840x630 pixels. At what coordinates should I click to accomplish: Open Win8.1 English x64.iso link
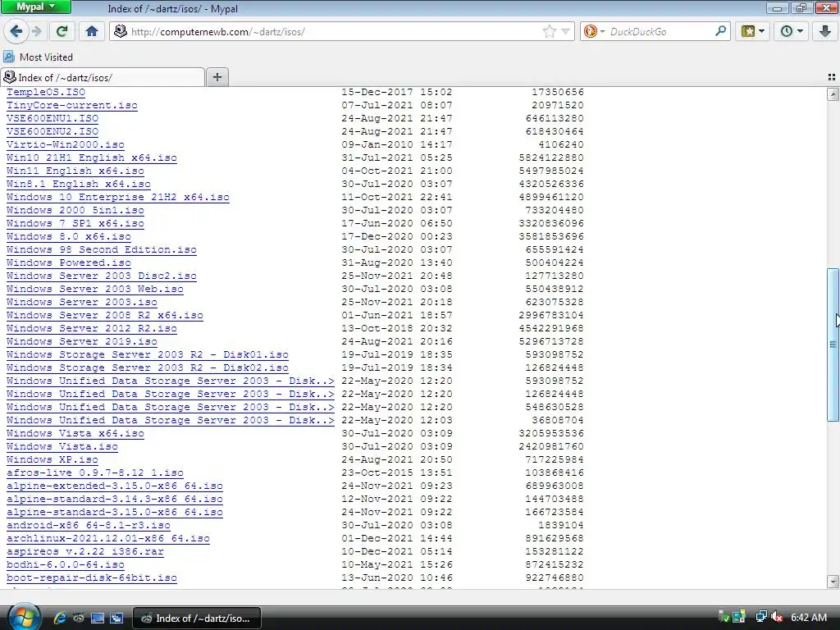click(78, 185)
